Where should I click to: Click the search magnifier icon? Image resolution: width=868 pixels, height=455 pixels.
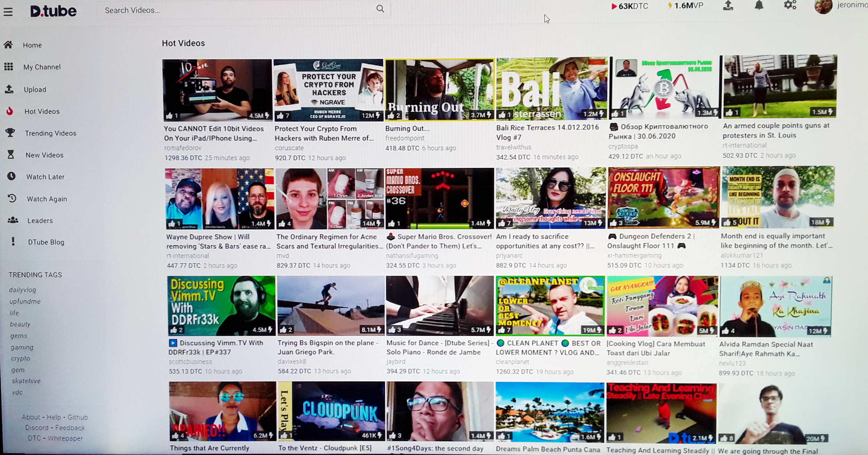coord(380,9)
